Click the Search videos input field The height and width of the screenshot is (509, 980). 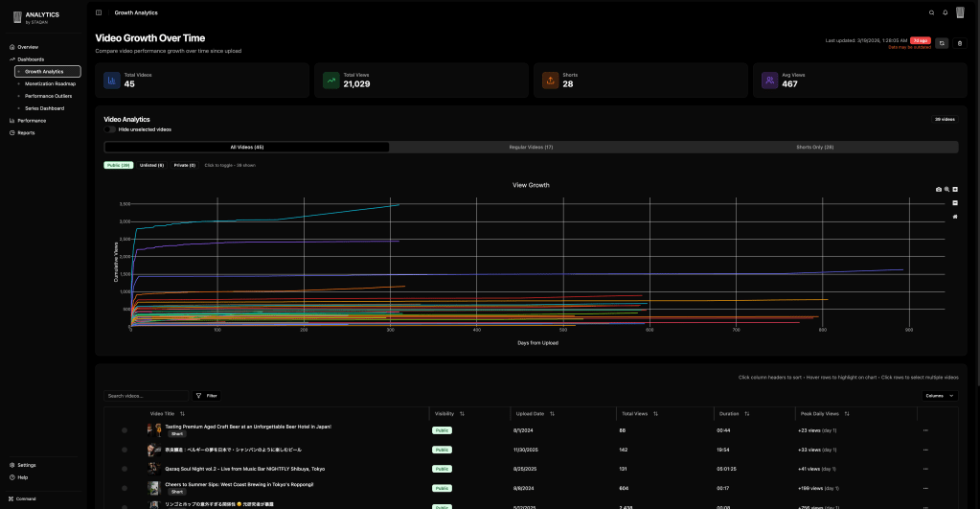click(x=146, y=395)
